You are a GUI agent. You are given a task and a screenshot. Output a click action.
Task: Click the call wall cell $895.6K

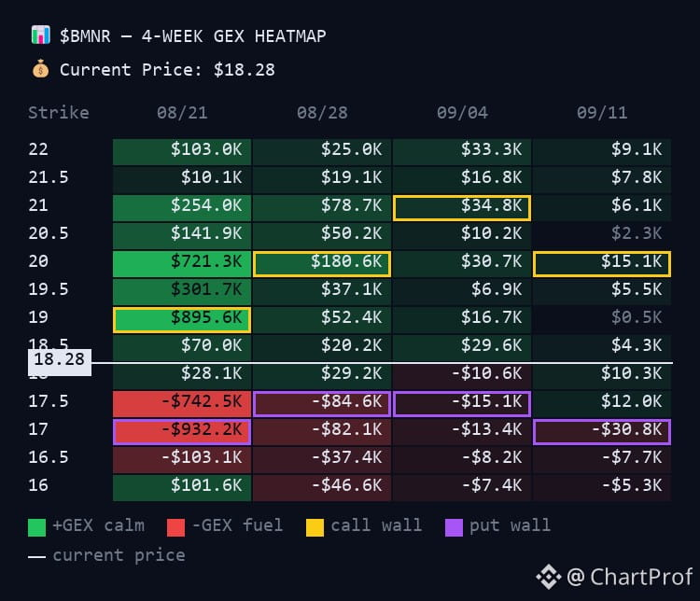182,320
